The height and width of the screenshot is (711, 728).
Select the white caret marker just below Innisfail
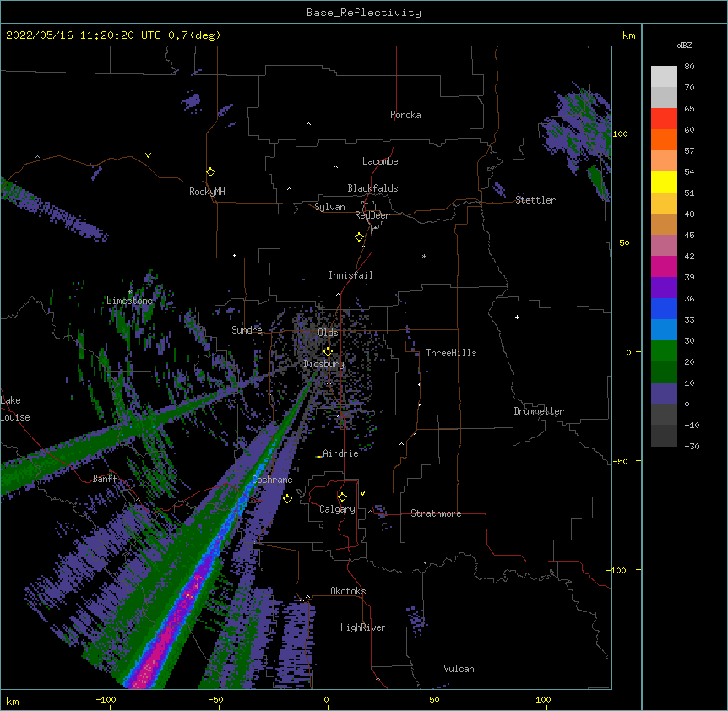coord(338,294)
